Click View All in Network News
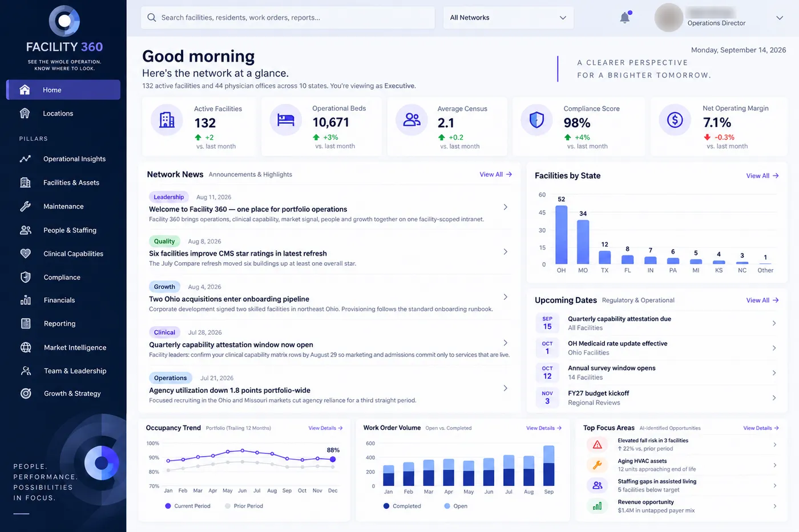This screenshot has height=532, width=799. 495,174
